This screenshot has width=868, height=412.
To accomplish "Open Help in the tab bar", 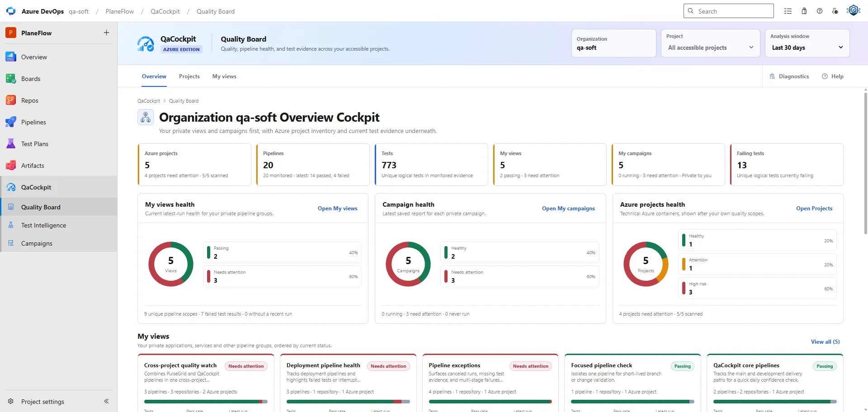I will 833,76.
